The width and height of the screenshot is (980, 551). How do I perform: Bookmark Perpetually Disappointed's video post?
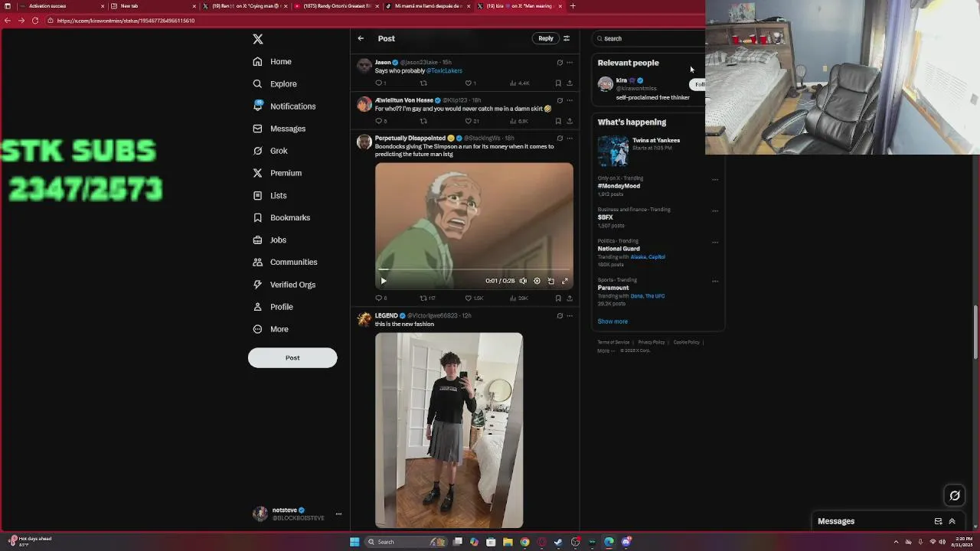pos(558,298)
